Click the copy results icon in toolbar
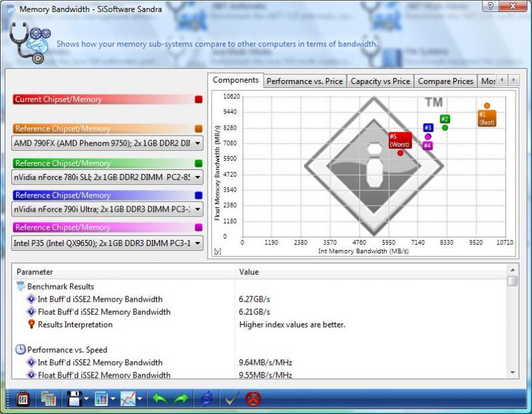532x414 pixels. tap(48, 398)
